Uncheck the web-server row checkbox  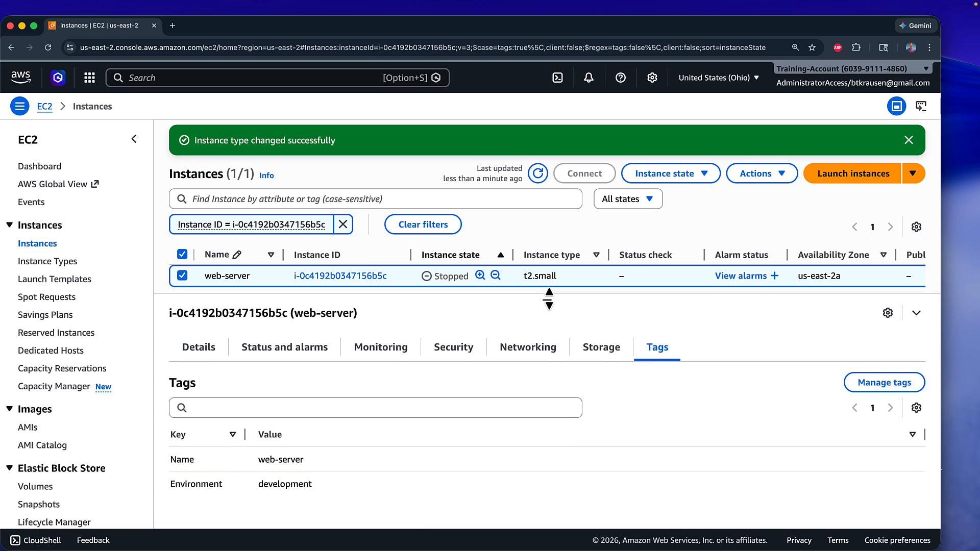[x=182, y=275]
